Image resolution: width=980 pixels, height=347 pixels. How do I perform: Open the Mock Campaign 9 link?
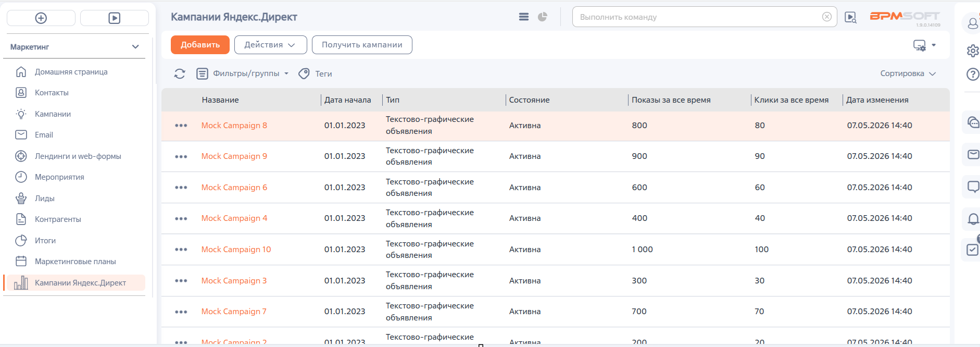(234, 156)
